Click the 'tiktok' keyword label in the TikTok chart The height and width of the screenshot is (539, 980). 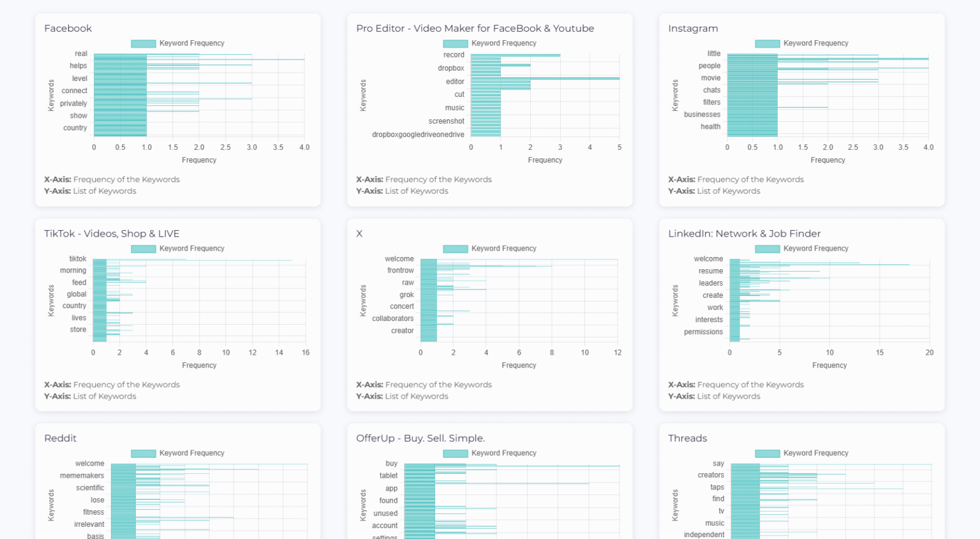(x=78, y=259)
